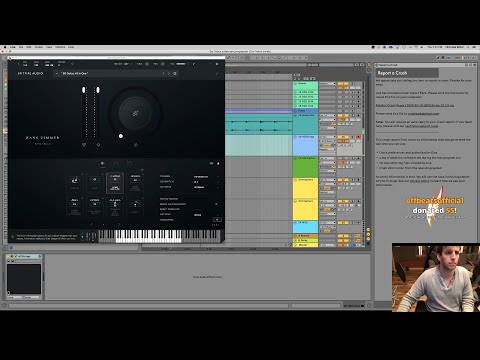
Task: Click the boxed button at settings bottom right
Action: tap(217, 219)
